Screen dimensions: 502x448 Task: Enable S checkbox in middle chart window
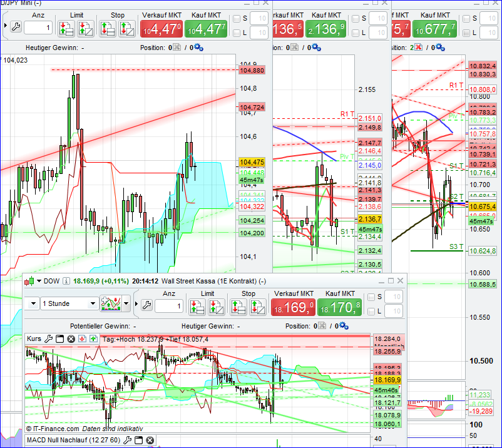click(356, 19)
